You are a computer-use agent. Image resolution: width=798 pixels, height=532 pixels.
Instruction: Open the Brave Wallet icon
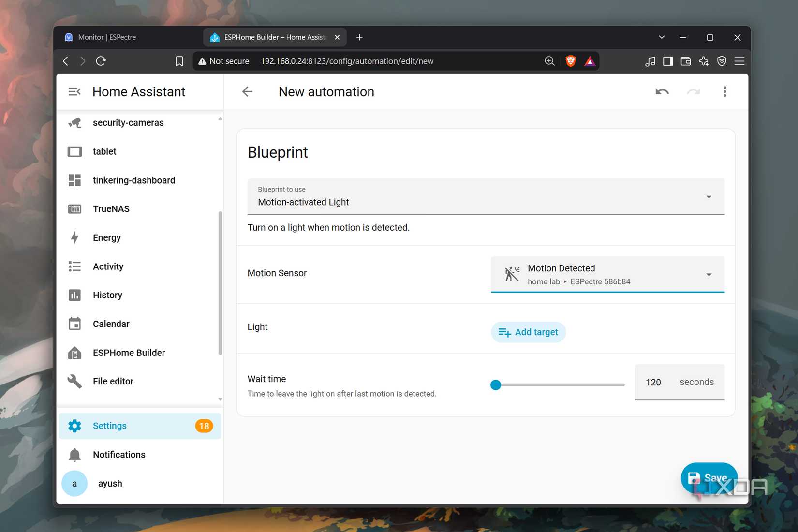[x=686, y=61]
